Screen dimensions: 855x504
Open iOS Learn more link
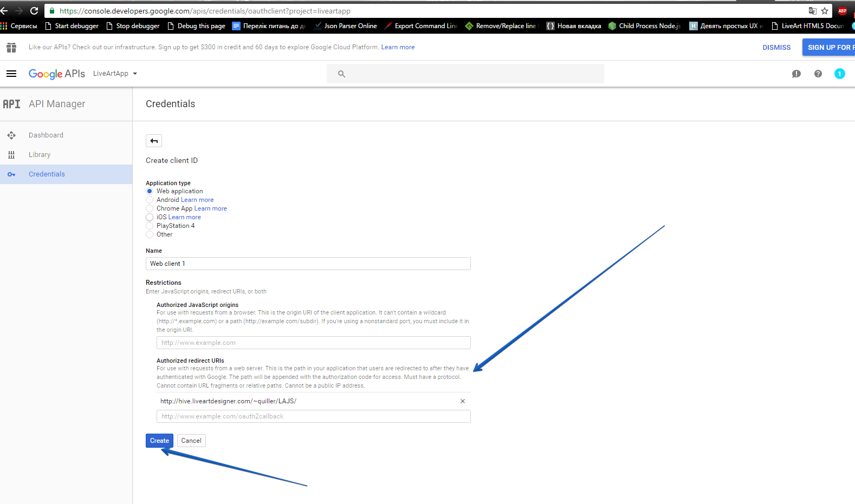click(x=184, y=217)
